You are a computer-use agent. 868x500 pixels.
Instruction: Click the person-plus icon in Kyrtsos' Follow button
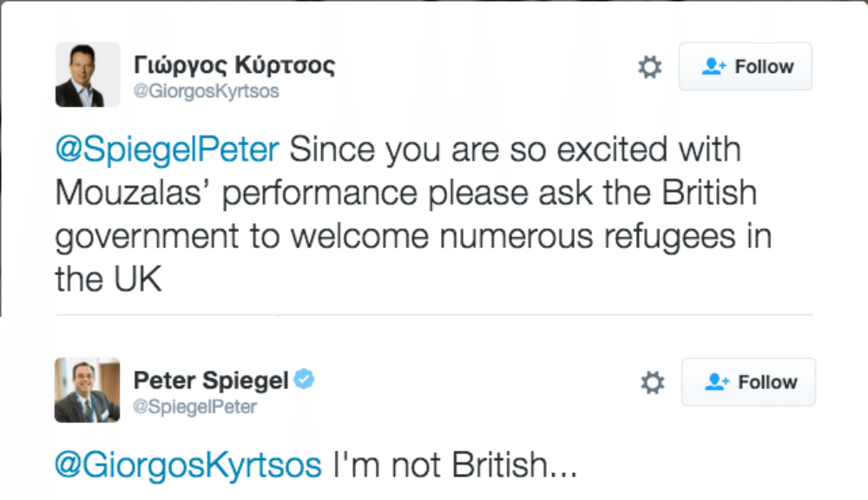(713, 67)
